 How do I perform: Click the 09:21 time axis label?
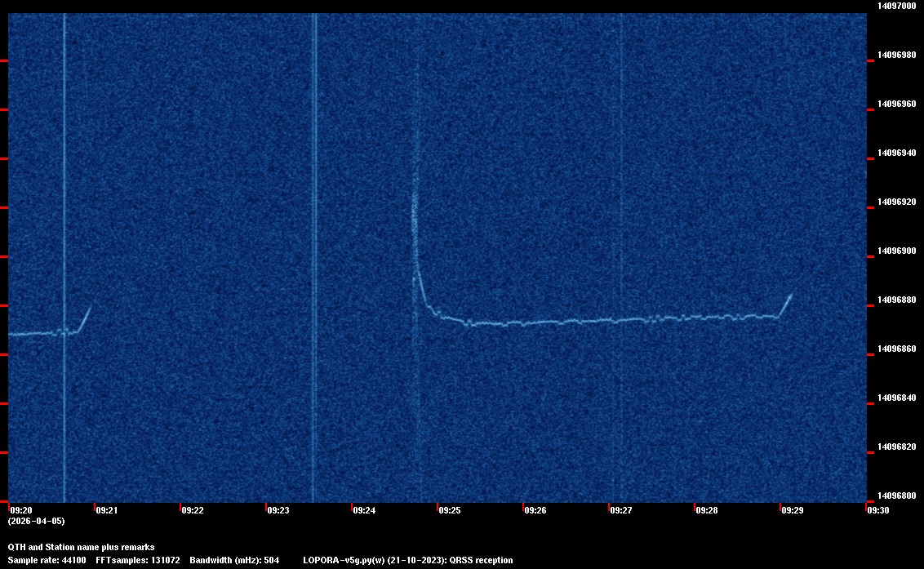pos(107,510)
